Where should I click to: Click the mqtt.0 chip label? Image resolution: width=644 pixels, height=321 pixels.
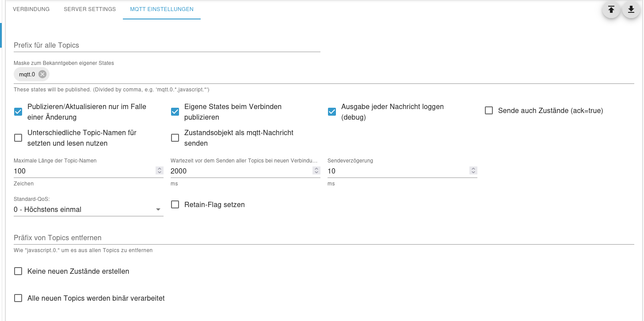pyautogui.click(x=27, y=75)
